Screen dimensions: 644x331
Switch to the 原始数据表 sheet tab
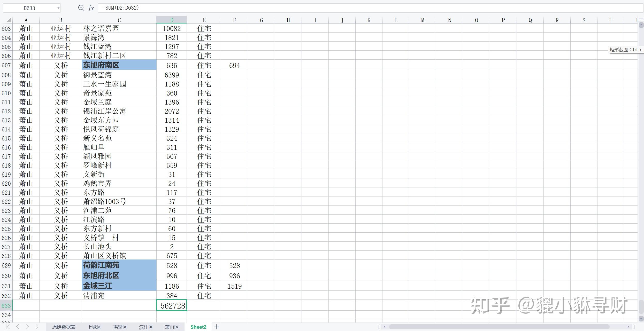64,327
